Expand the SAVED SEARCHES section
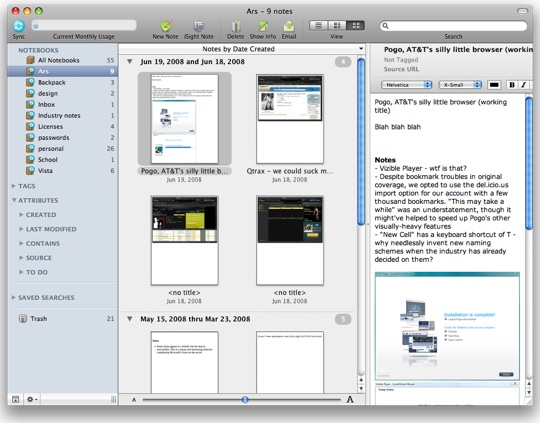 coord(13,297)
